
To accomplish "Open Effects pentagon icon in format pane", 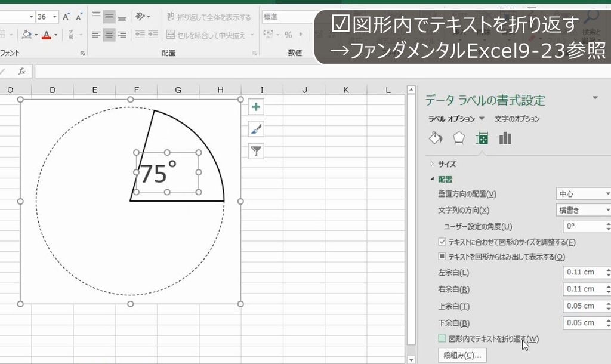I will coord(459,138).
